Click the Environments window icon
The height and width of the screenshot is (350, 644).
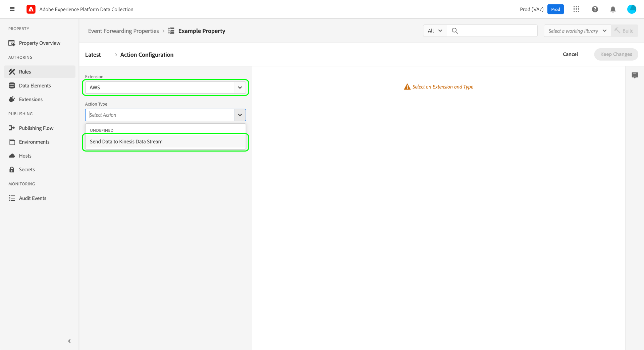coord(12,142)
